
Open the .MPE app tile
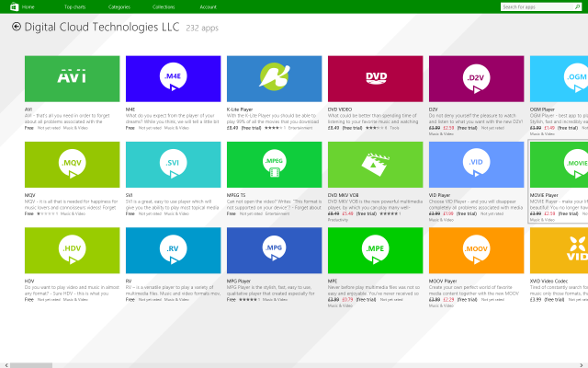point(375,250)
